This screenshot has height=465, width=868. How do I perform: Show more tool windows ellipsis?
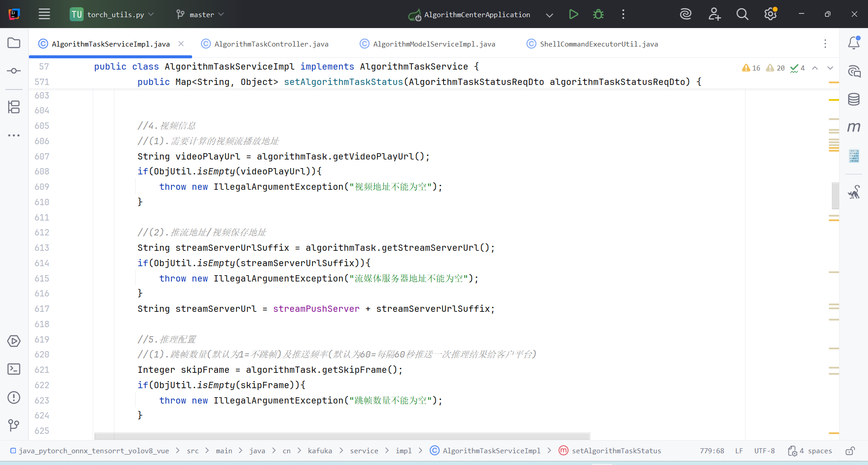[x=14, y=135]
